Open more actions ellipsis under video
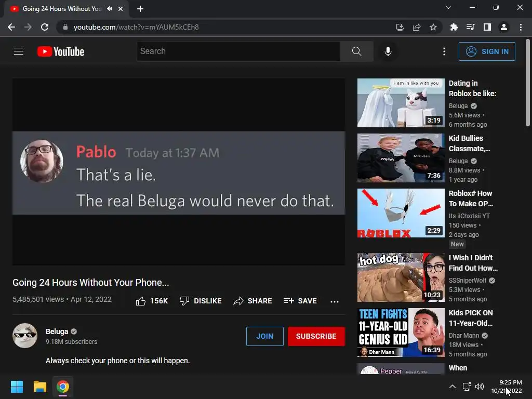532x399 pixels. click(335, 301)
